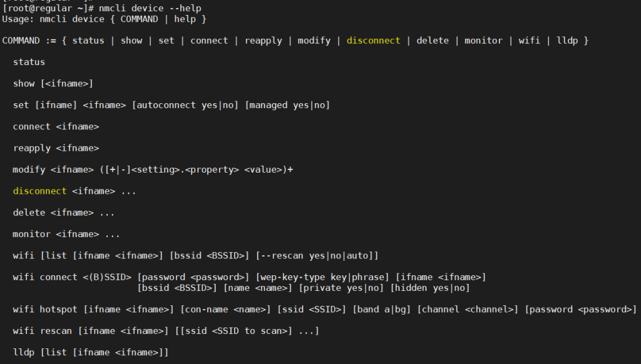Click the "[managed yes|no]" option text
This screenshot has height=364, width=641.
tap(287, 105)
